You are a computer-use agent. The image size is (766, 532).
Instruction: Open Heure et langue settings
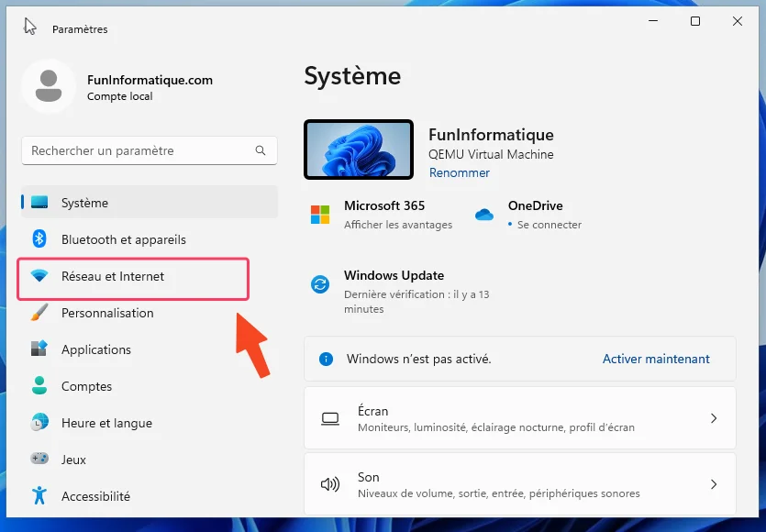[x=150, y=423]
